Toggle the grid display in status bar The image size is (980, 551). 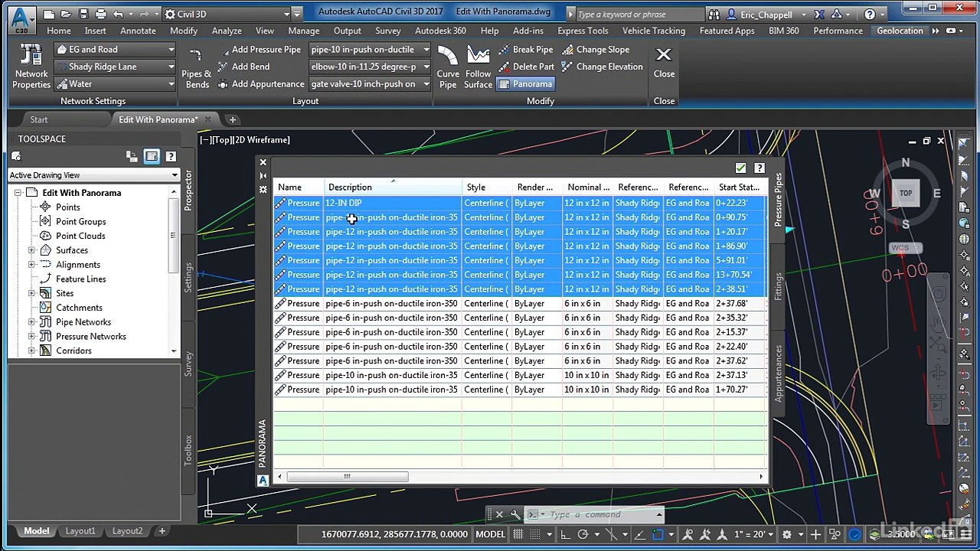pyautogui.click(x=518, y=534)
